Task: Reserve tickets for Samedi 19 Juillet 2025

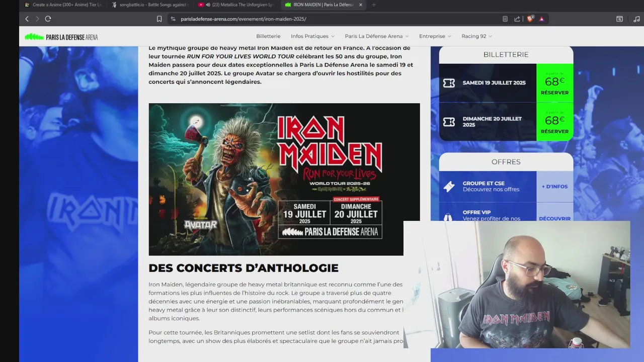Action: (x=554, y=83)
